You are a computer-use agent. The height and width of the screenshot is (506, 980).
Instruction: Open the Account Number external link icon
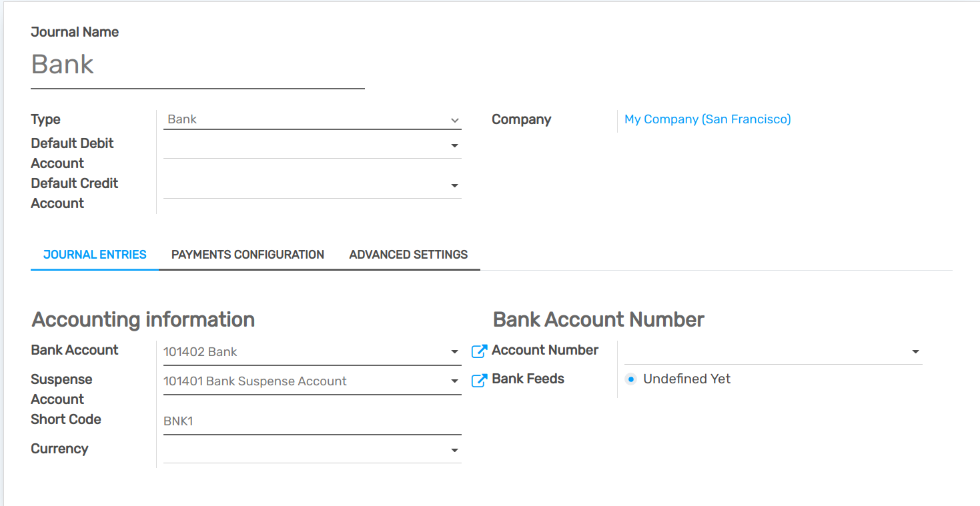coord(478,350)
